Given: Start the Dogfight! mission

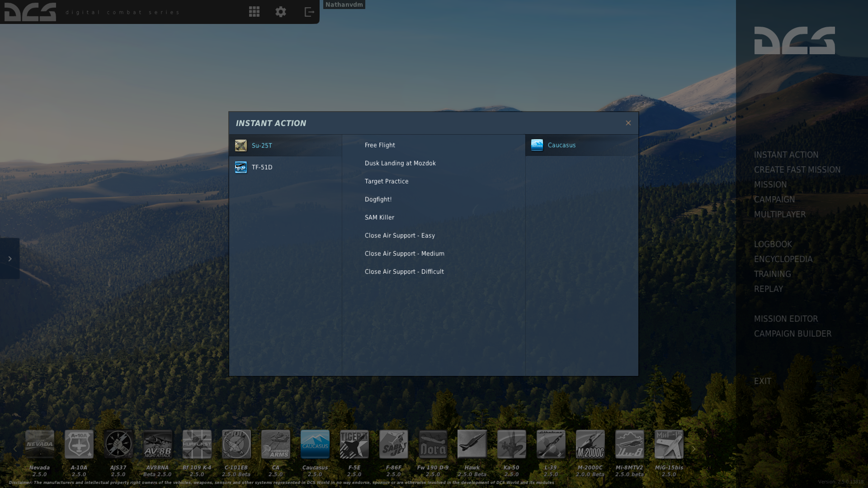Looking at the screenshot, I should coord(378,199).
